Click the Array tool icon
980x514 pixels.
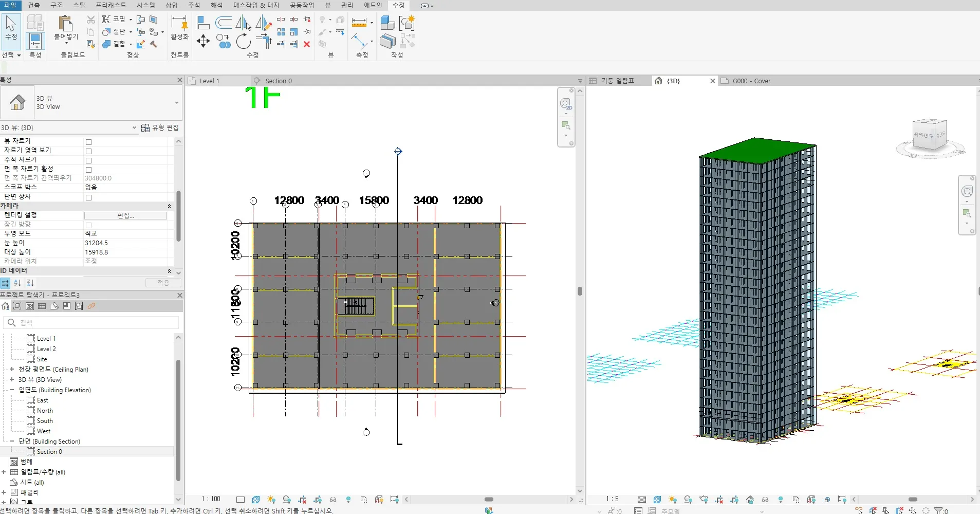tap(281, 32)
